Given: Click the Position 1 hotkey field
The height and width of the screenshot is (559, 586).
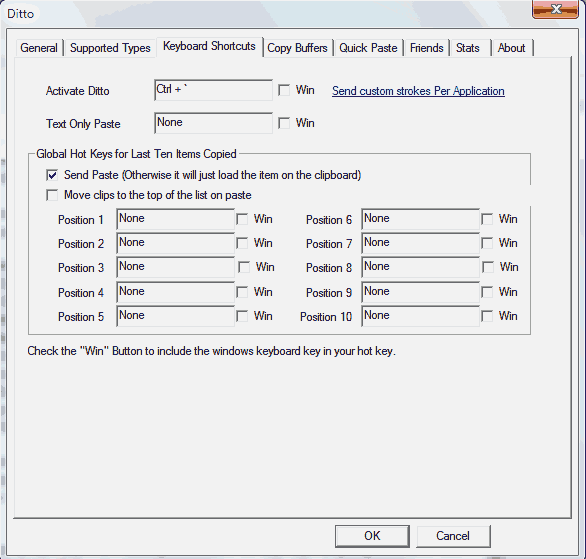Looking at the screenshot, I should point(175,219).
